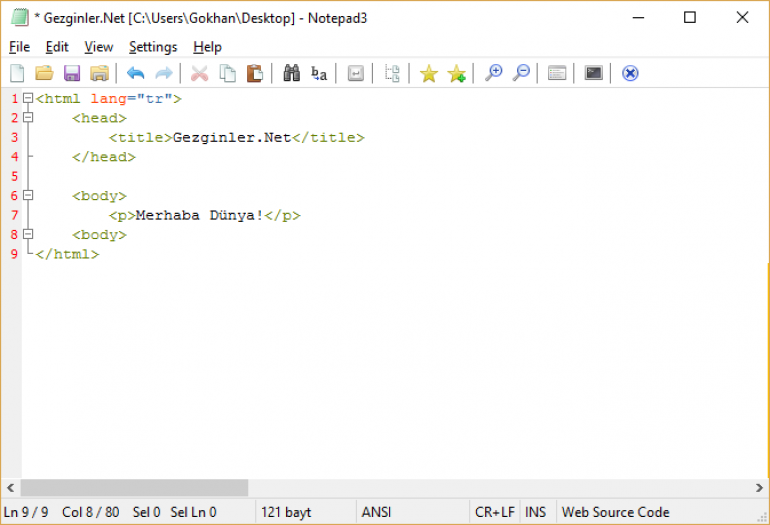Screen dimensions: 770x525
Task: Open scheme settings window icon
Action: pyautogui.click(x=557, y=73)
